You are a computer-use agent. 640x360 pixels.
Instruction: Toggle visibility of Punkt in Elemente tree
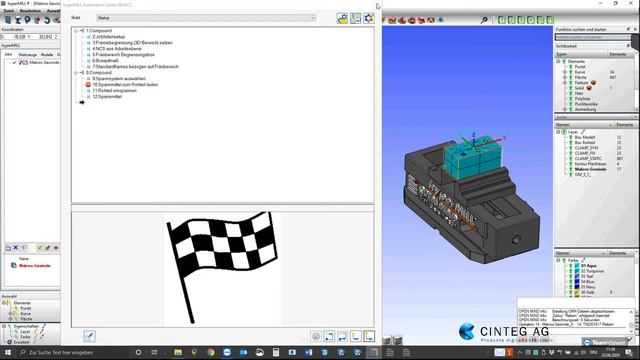click(x=571, y=67)
